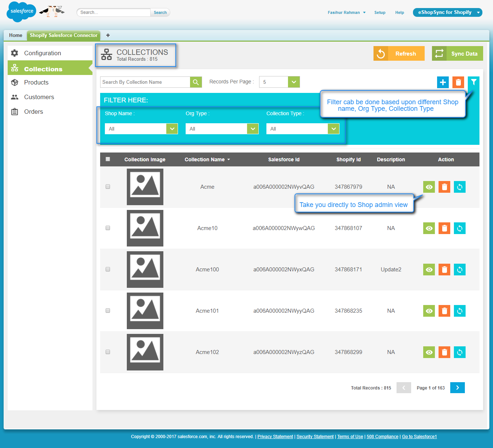Delete the Acme101 collection row
Image resolution: width=493 pixels, height=448 pixels.
pos(444,311)
